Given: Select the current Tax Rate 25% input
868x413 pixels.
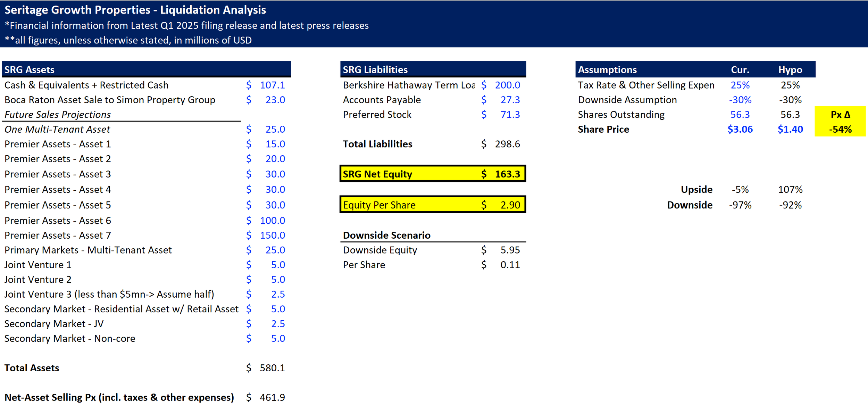Looking at the screenshot, I should (x=740, y=85).
